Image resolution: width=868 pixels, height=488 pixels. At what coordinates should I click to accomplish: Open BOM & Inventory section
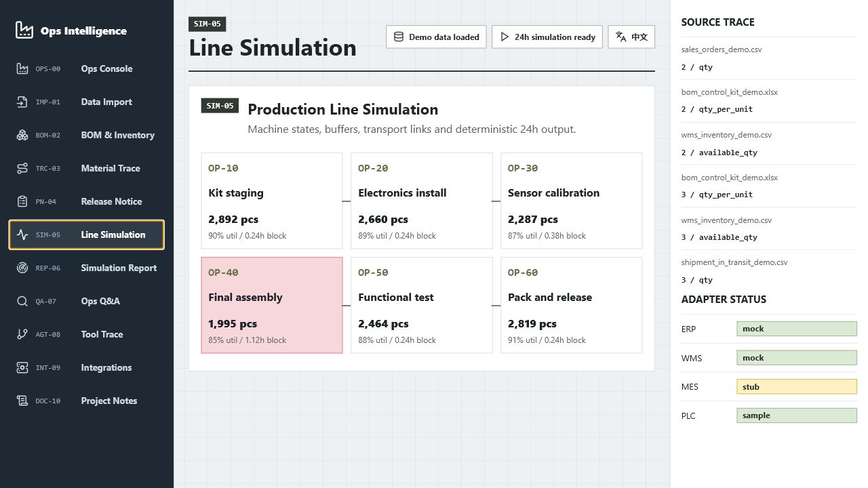tap(86, 135)
